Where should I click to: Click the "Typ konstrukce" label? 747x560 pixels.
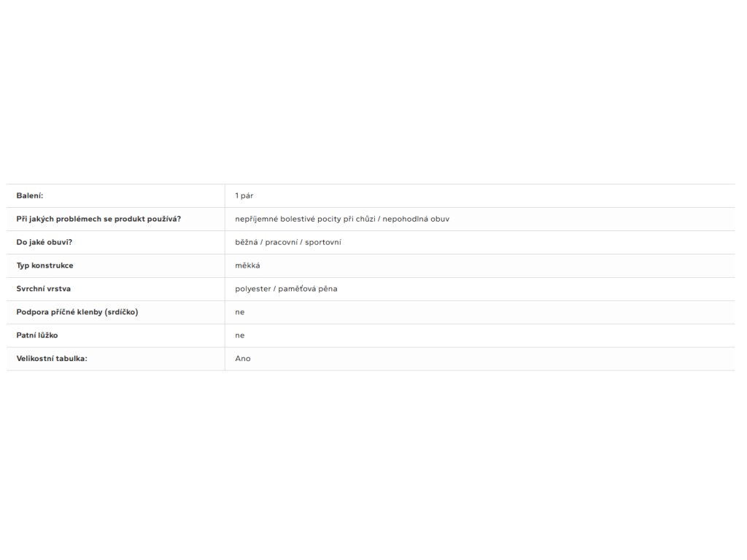[x=45, y=265]
